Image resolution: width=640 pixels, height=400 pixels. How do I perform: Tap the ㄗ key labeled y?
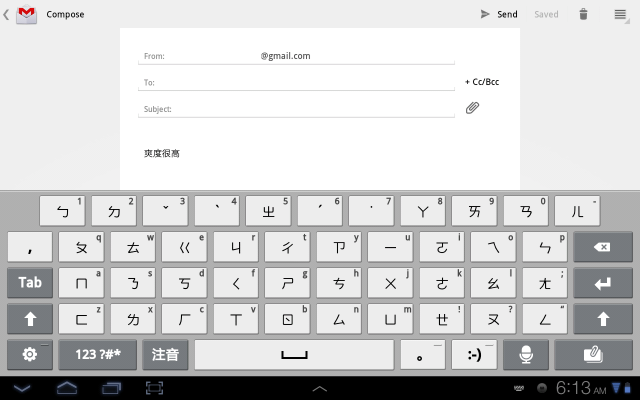[x=339, y=247]
